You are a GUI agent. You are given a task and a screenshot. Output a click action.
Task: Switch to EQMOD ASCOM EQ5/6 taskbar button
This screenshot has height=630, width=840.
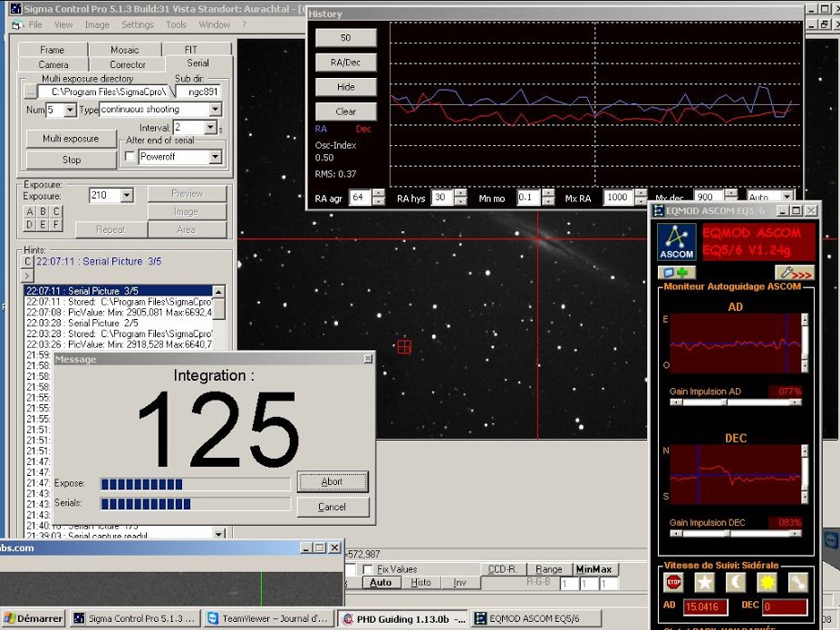536,618
